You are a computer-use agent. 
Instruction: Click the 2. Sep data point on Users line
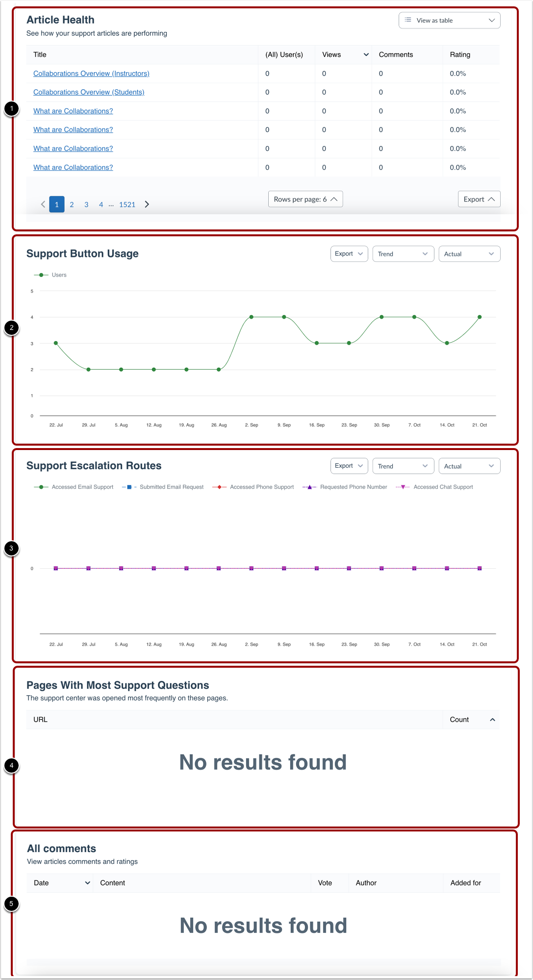click(x=252, y=317)
